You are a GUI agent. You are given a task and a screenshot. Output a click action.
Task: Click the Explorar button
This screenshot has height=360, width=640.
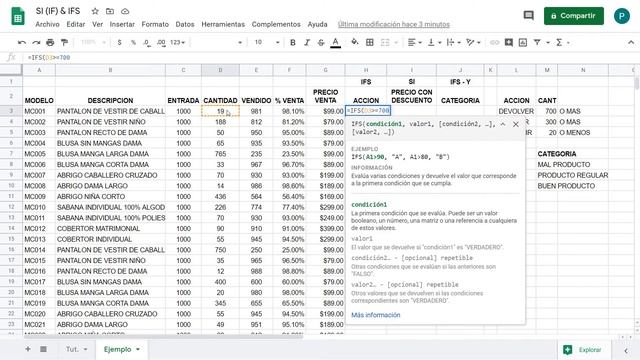(x=584, y=350)
